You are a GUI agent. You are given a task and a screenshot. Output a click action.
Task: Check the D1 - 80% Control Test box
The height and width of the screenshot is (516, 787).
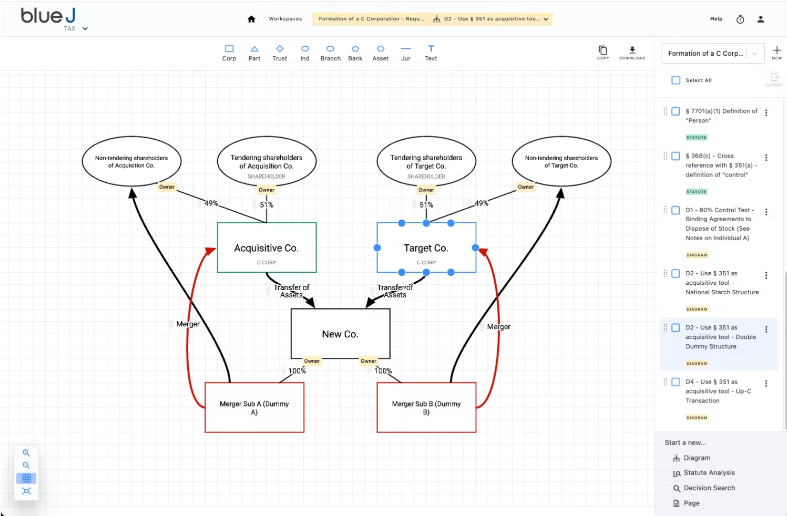tap(676, 210)
